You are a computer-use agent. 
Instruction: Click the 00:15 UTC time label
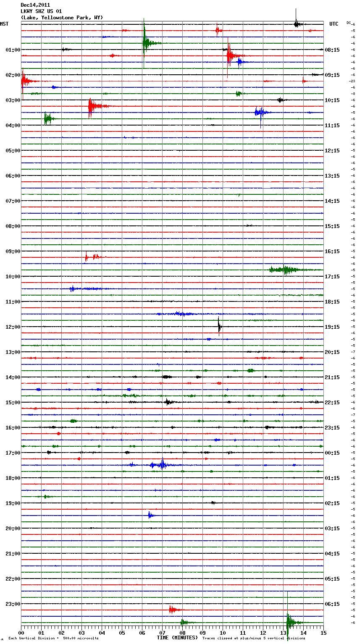tap(332, 453)
